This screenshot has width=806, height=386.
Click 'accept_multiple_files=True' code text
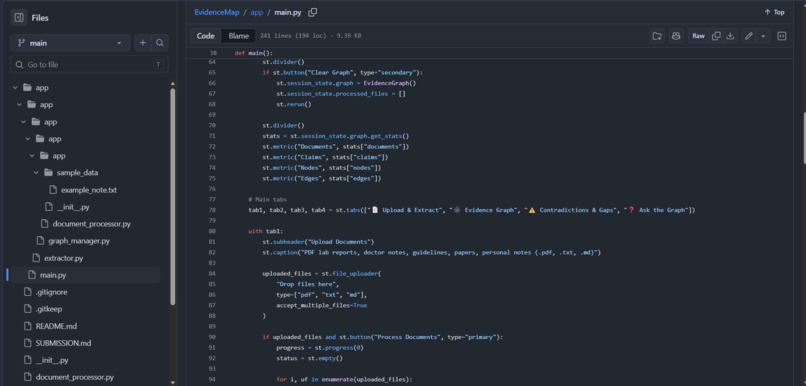tap(322, 305)
